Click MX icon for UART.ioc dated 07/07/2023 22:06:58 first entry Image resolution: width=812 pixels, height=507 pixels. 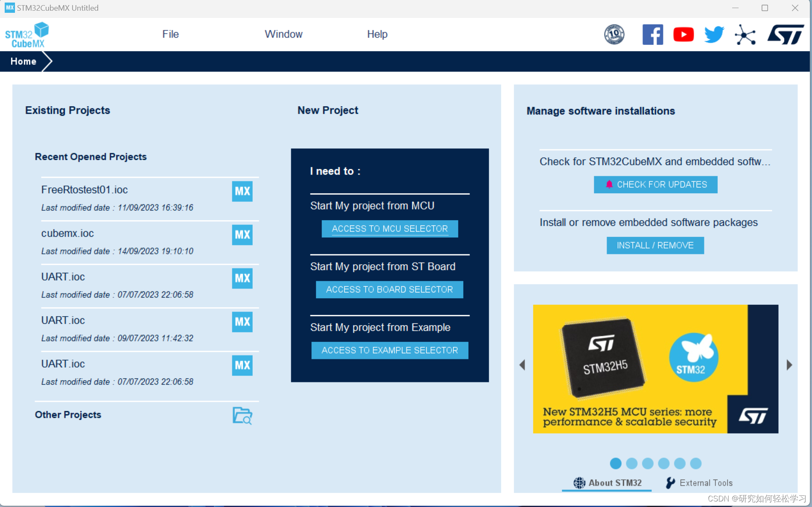(x=242, y=278)
